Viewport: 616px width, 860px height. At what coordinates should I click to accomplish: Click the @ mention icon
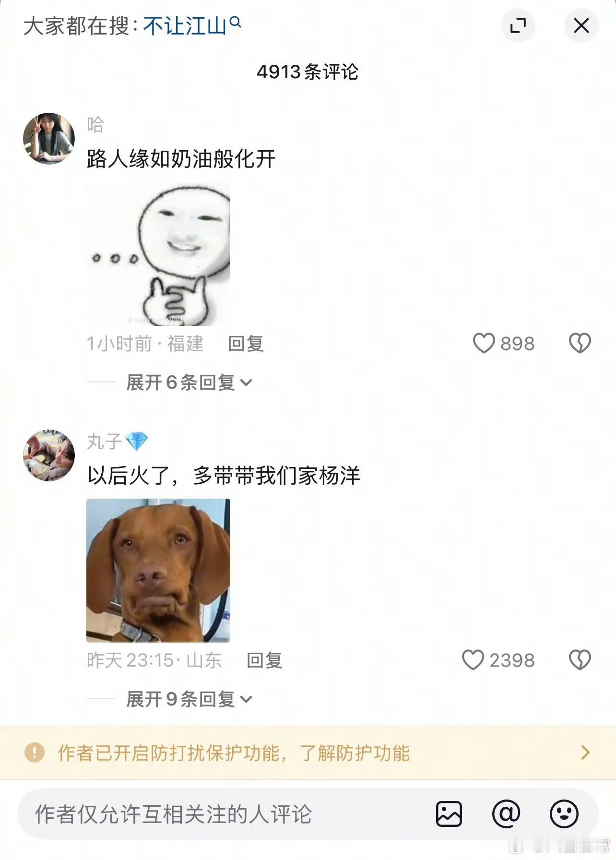tap(506, 814)
